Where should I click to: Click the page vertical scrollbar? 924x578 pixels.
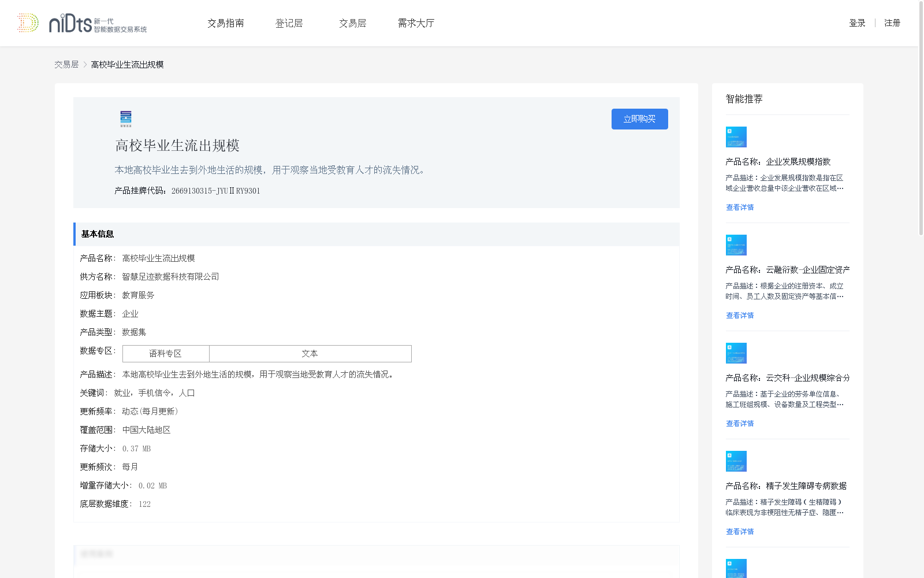pos(921,118)
